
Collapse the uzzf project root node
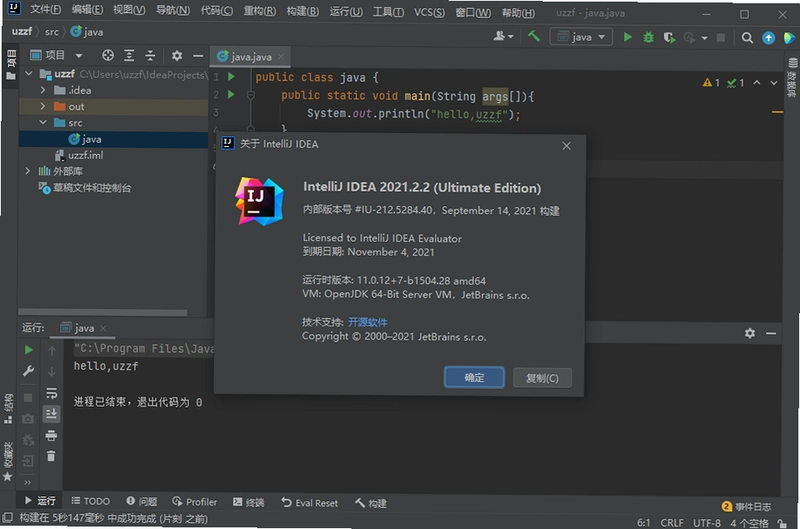tap(29, 74)
